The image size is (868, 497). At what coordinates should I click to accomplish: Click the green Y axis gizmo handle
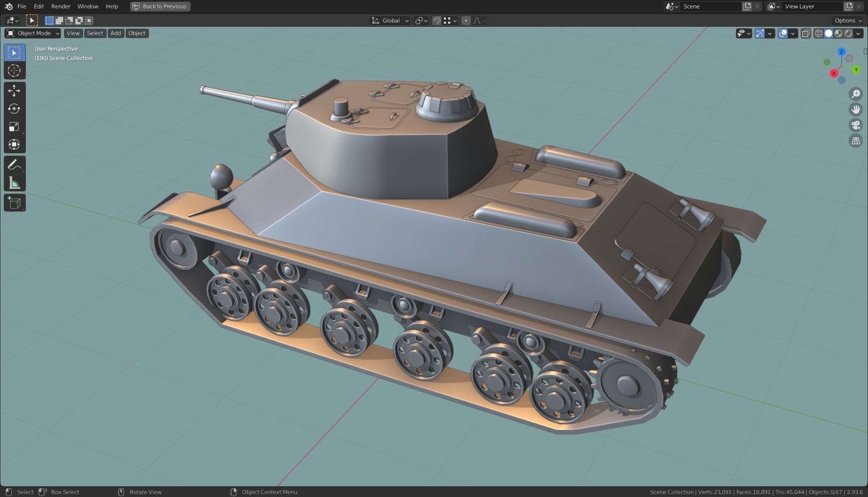(x=856, y=70)
